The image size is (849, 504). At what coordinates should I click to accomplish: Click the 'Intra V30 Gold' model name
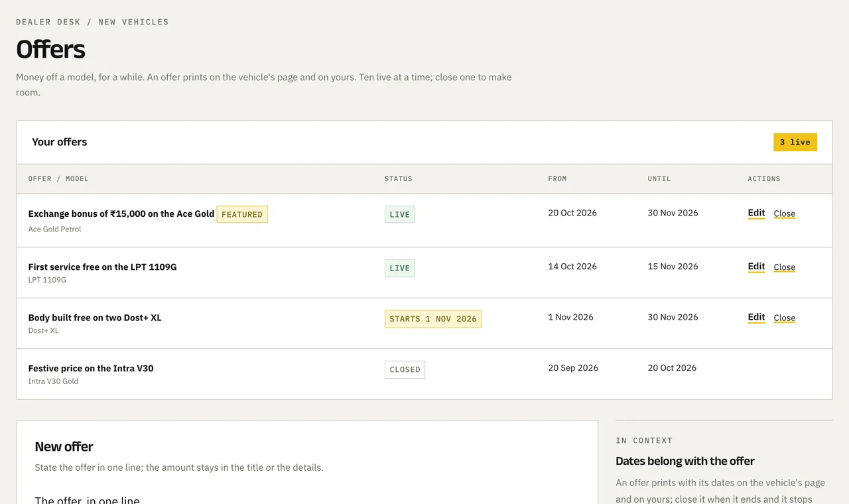tap(53, 381)
